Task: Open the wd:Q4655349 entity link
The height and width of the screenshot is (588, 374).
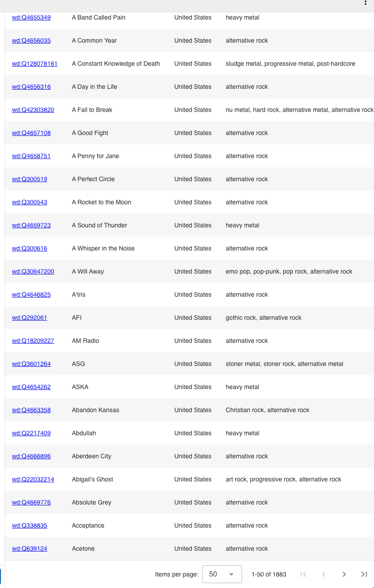Action: tap(31, 17)
